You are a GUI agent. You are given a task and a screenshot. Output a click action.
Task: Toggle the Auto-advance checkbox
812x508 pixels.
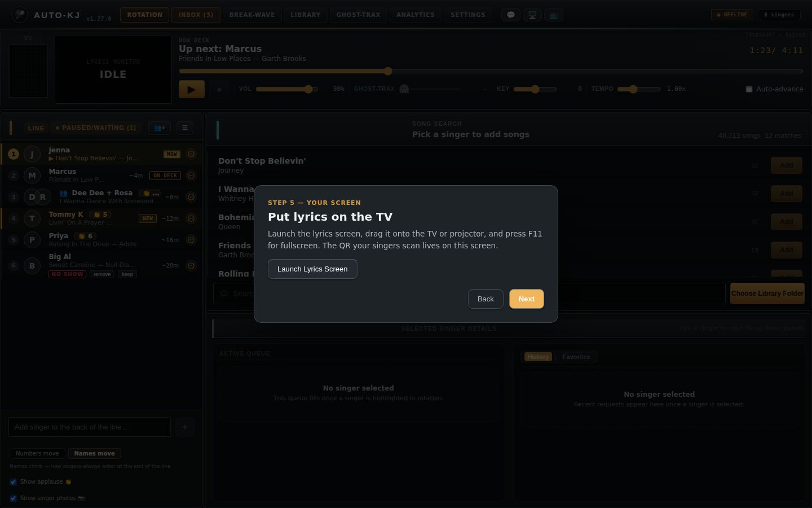click(x=749, y=89)
